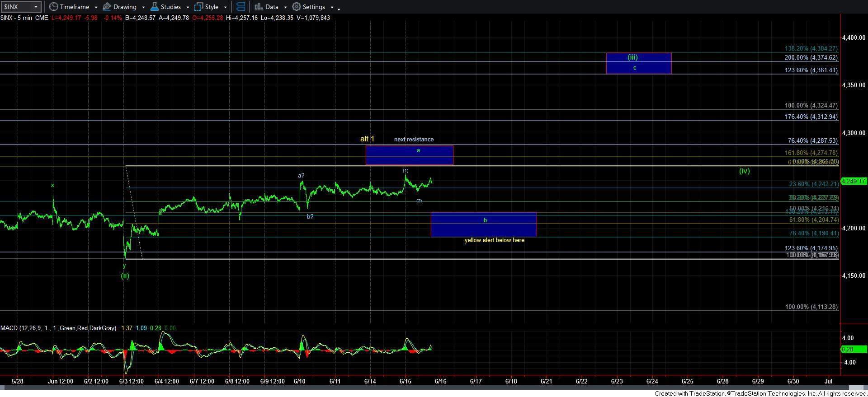Open the Settings menu label
The width and height of the screenshot is (868, 397).
pos(314,7)
